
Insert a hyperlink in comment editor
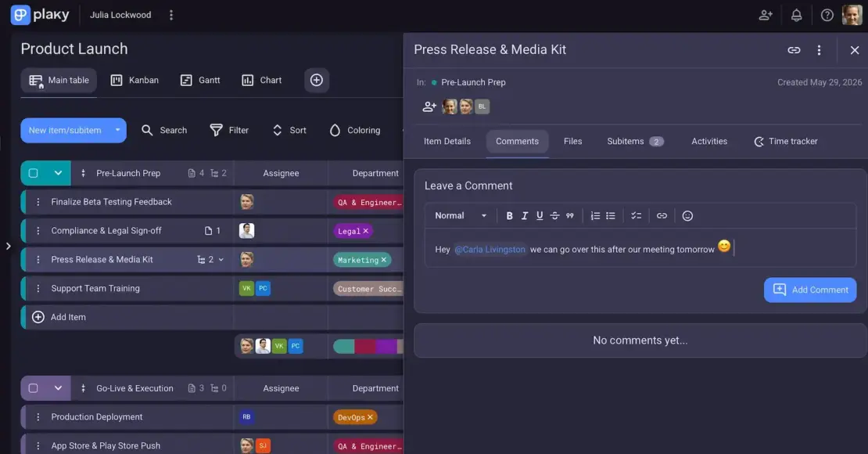(x=662, y=215)
